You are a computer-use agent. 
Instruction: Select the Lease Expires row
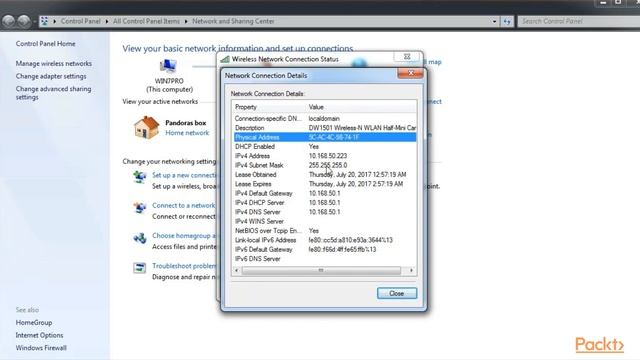(325, 184)
